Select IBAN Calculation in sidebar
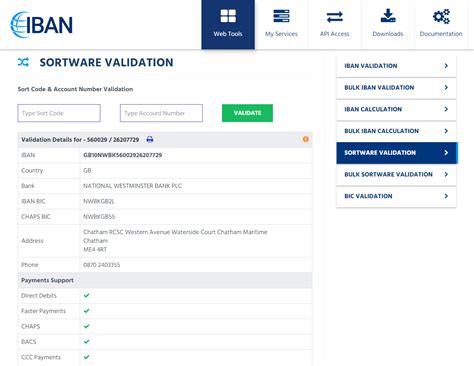The width and height of the screenshot is (474, 366). pos(396,109)
